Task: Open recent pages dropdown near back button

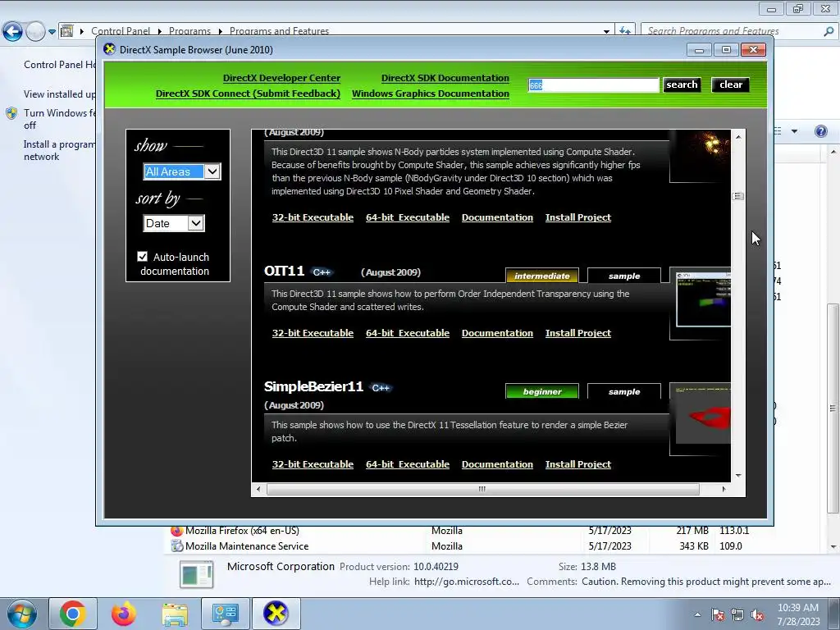Action: click(52, 32)
